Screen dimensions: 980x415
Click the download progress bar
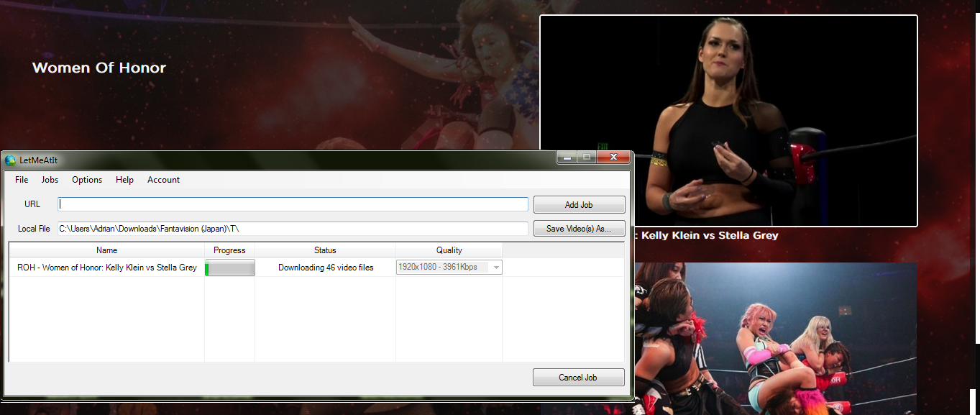(230, 268)
